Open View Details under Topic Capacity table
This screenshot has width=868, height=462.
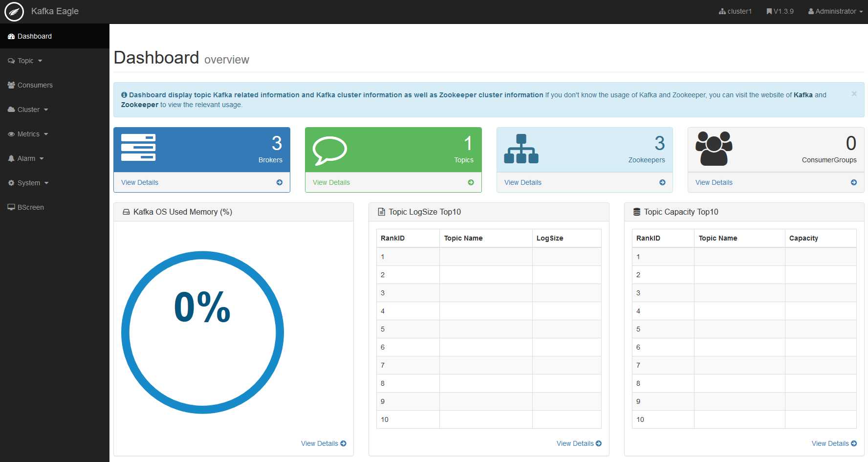click(834, 443)
